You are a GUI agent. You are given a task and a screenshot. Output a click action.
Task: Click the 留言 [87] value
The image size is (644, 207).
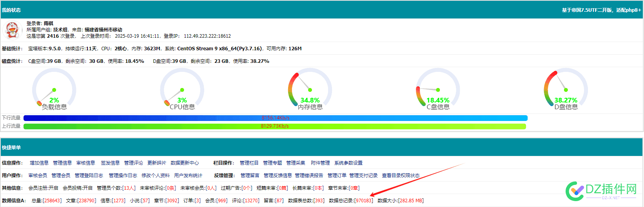279,201
